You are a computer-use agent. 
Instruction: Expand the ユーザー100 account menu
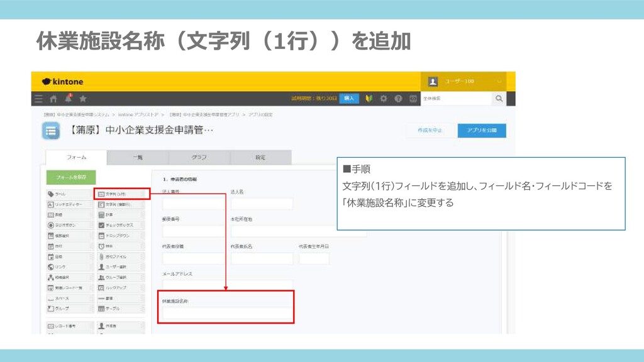click(x=464, y=81)
